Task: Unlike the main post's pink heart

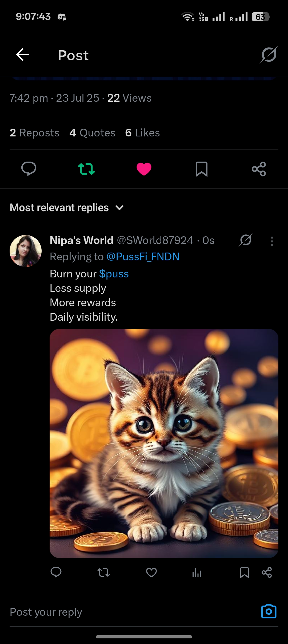Action: pyautogui.click(x=144, y=169)
